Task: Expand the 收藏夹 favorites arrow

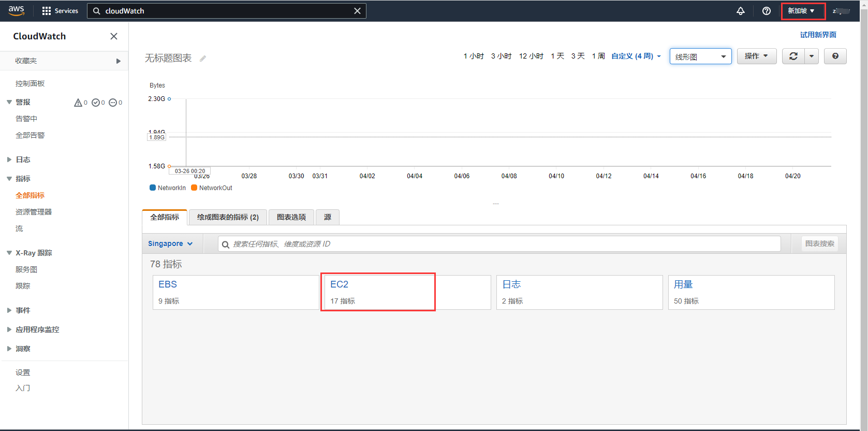Action: (119, 61)
